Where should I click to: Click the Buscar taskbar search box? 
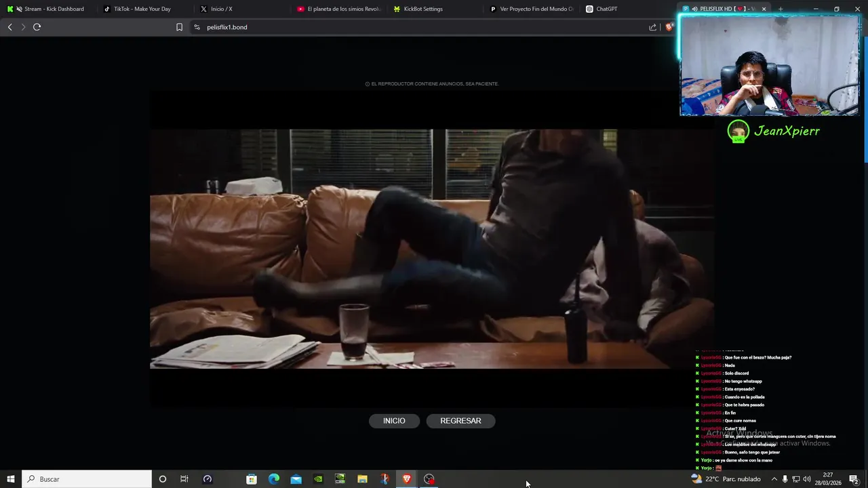coord(87,479)
